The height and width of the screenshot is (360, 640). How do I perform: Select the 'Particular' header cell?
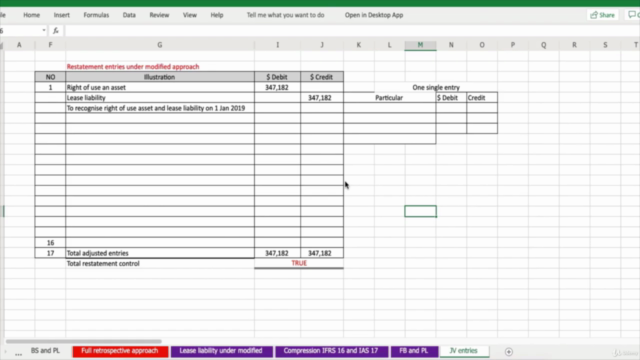click(x=389, y=98)
